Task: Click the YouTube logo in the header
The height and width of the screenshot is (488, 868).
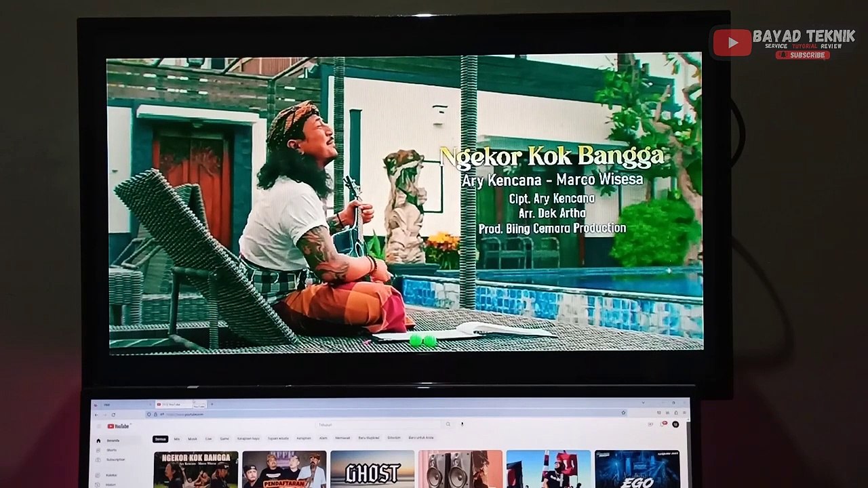Action: [118, 426]
